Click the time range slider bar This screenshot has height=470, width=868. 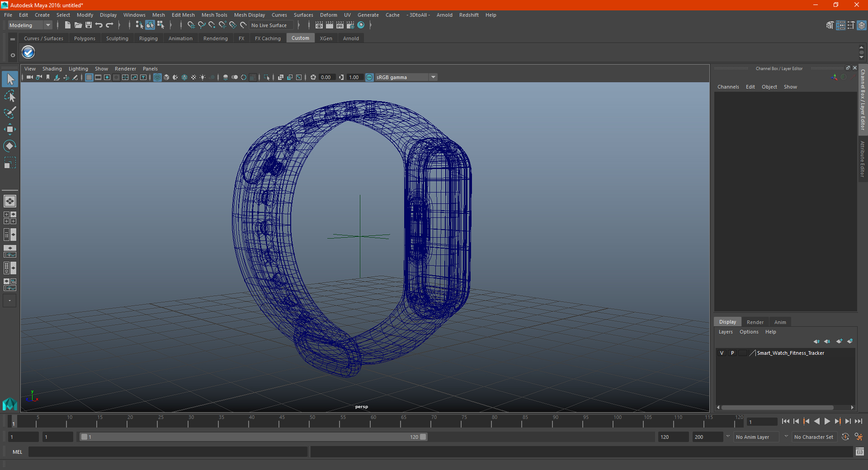coord(253,437)
